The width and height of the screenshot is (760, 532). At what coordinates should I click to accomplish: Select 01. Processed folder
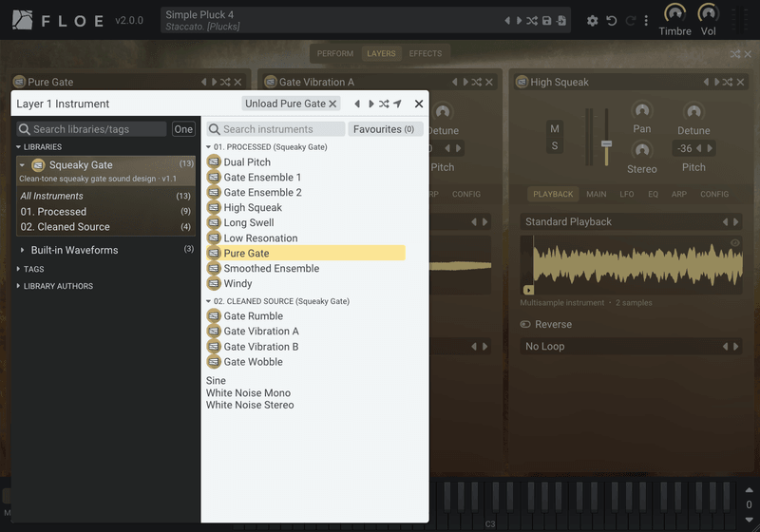(105, 212)
